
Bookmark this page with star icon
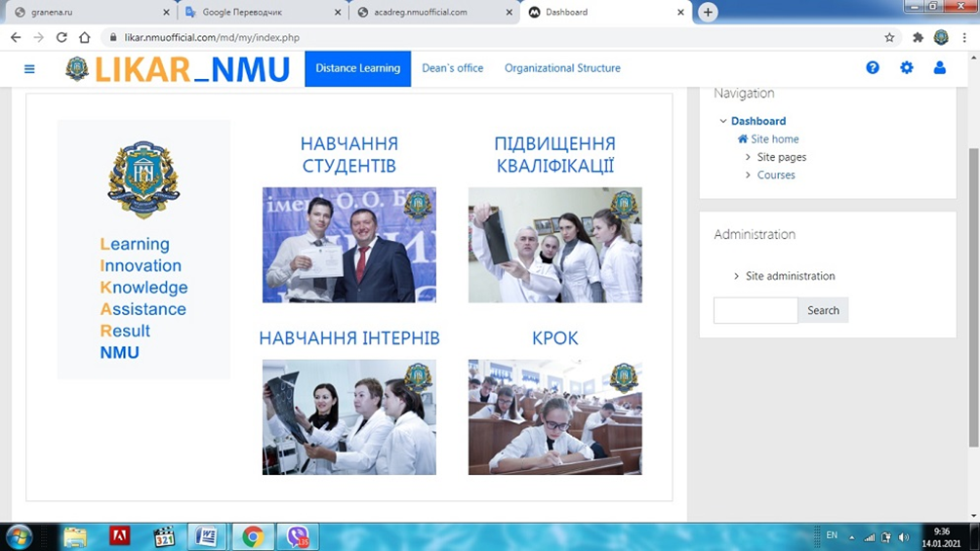(889, 38)
